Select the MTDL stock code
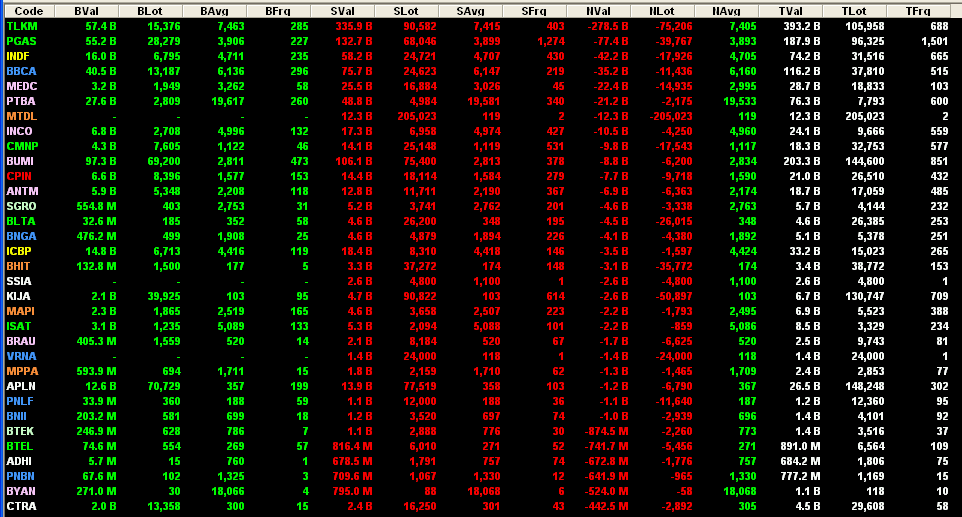This screenshot has height=517, width=962. click(21, 117)
